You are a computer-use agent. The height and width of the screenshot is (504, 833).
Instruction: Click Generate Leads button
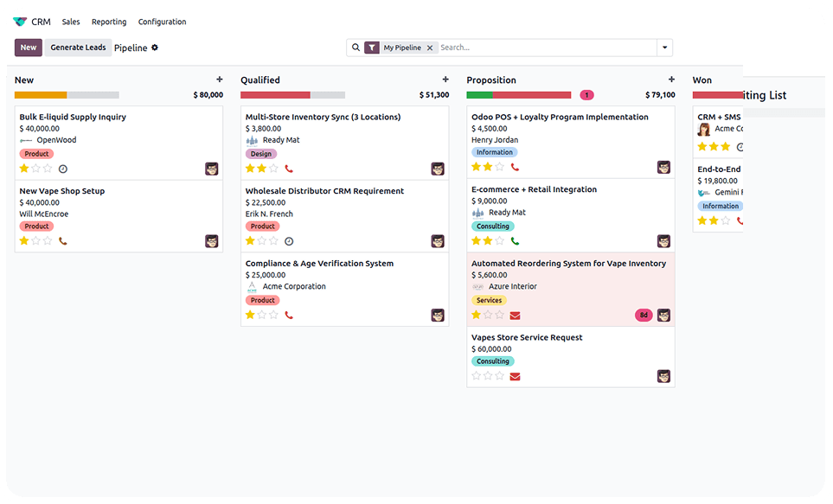(x=78, y=48)
